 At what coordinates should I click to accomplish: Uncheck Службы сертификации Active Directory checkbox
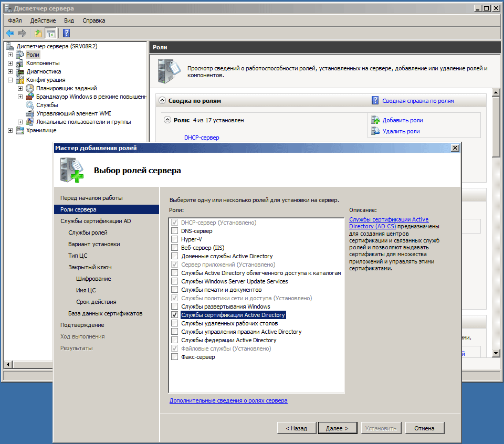[174, 315]
